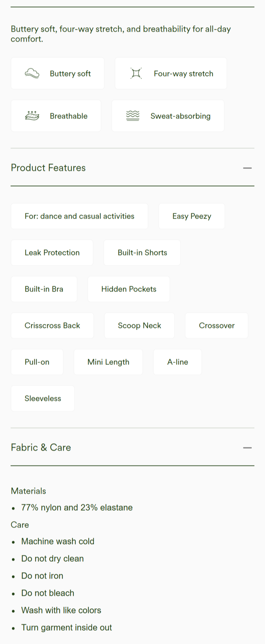The width and height of the screenshot is (265, 644).
Task: Click the Built-in Bra tag
Action: pyautogui.click(x=44, y=289)
